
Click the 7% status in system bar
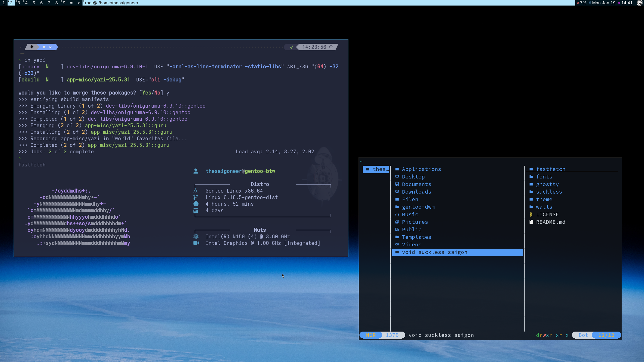pos(583,3)
